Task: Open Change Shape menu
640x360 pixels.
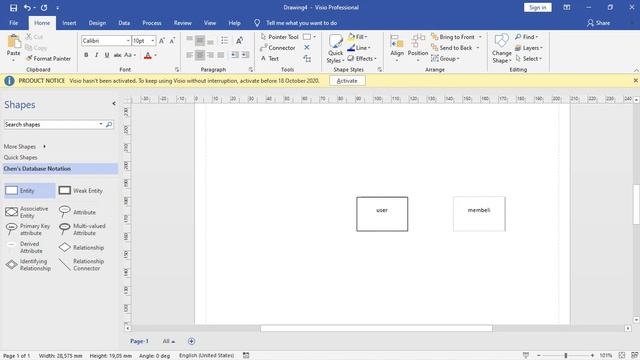Action: pos(502,49)
